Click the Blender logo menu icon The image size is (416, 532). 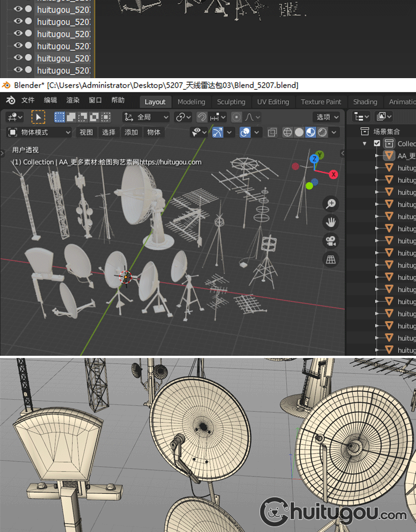point(11,101)
